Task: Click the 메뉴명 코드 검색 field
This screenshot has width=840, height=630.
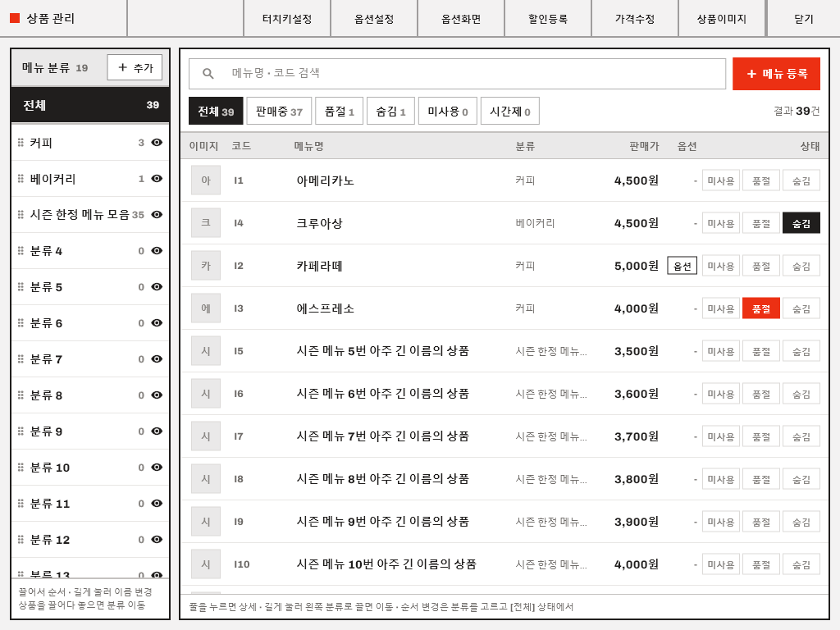Action: point(457,73)
